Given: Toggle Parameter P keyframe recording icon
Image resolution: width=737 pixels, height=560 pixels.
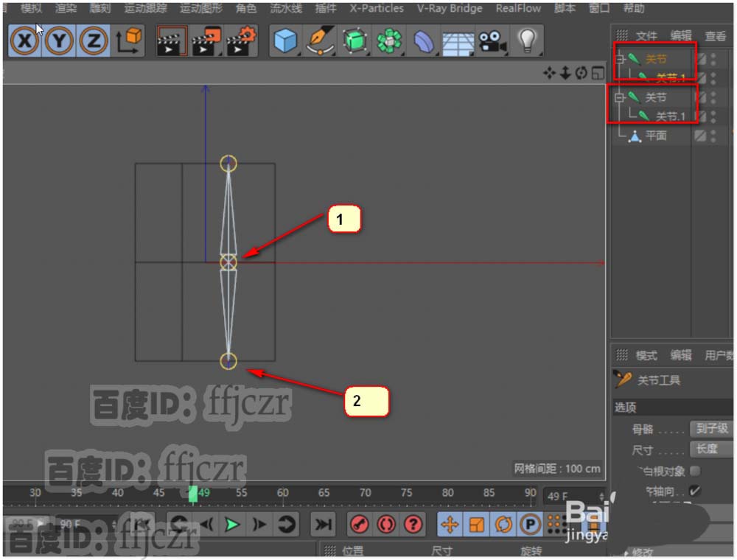Looking at the screenshot, I should (x=530, y=525).
